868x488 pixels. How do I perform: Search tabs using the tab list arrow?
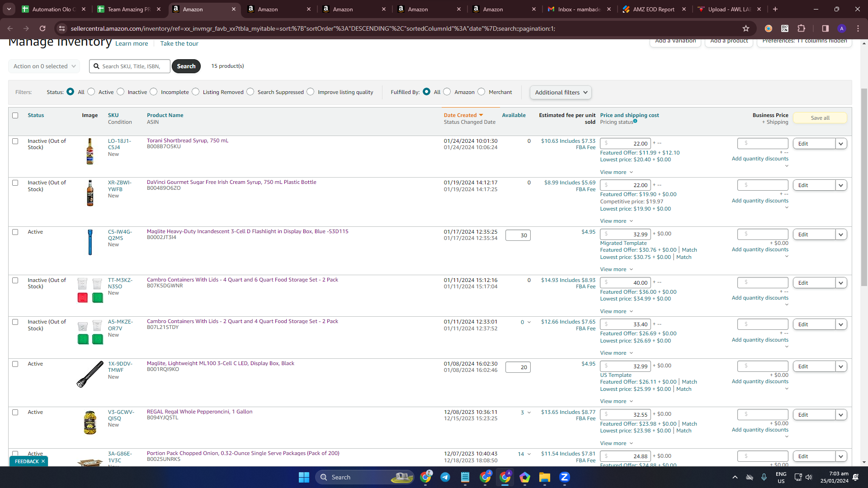pyautogui.click(x=9, y=9)
